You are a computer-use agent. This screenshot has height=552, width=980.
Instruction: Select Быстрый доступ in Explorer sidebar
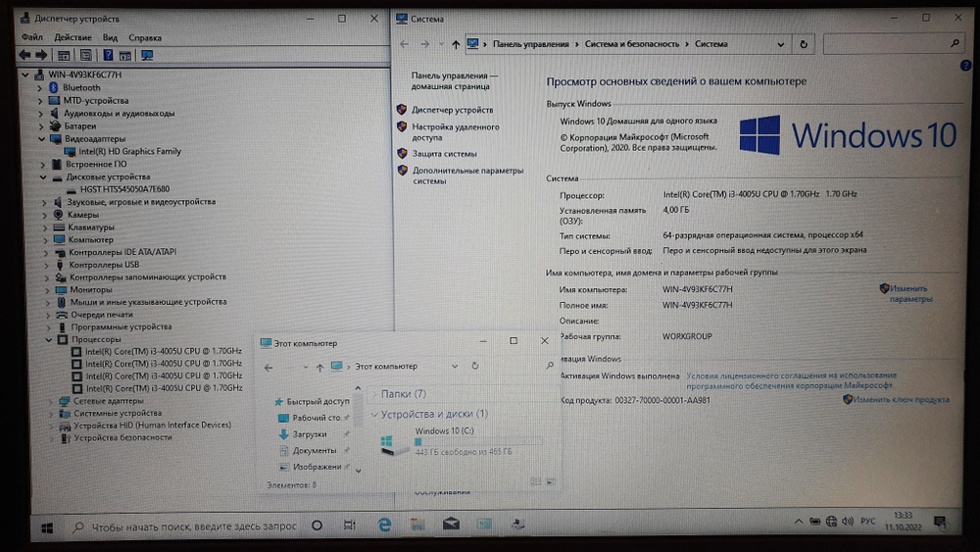(317, 401)
